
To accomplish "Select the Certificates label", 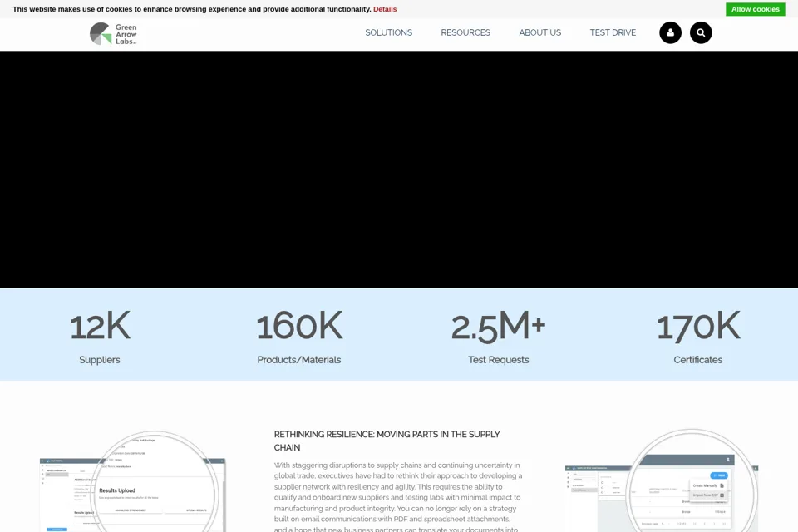I will [697, 360].
